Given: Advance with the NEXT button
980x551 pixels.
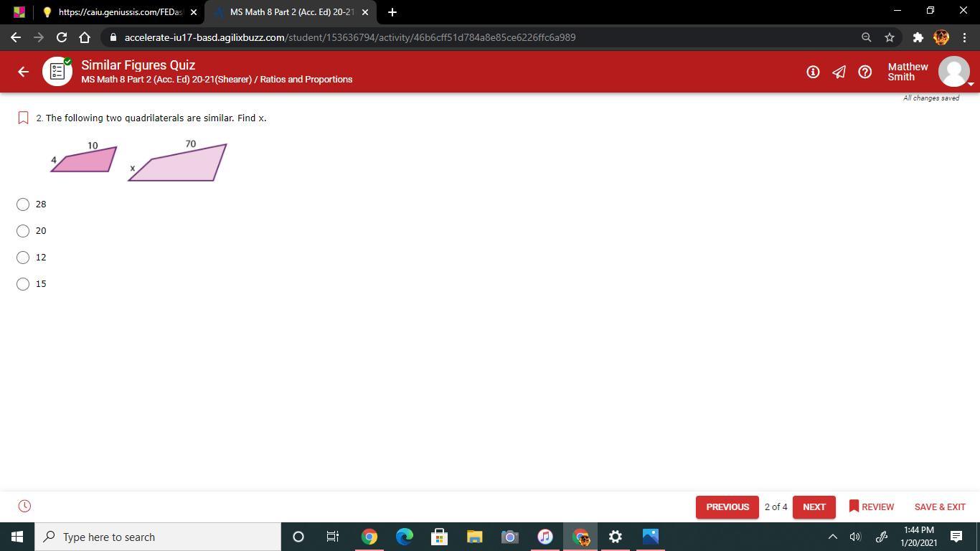Looking at the screenshot, I should 814,507.
